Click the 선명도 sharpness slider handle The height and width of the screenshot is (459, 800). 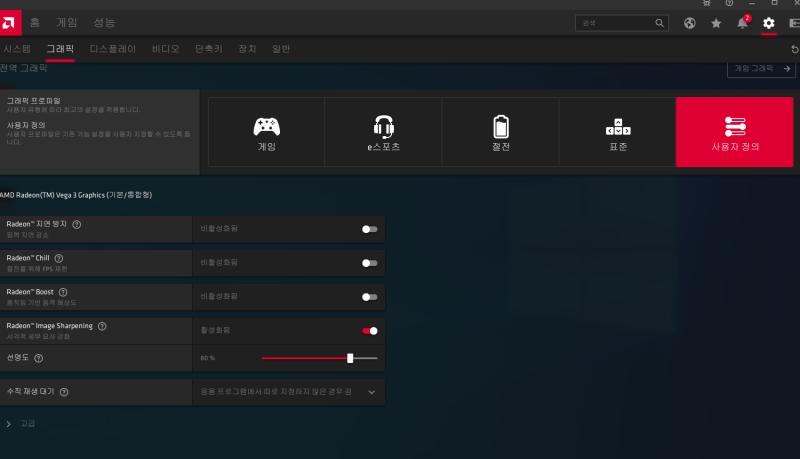pyautogui.click(x=350, y=358)
